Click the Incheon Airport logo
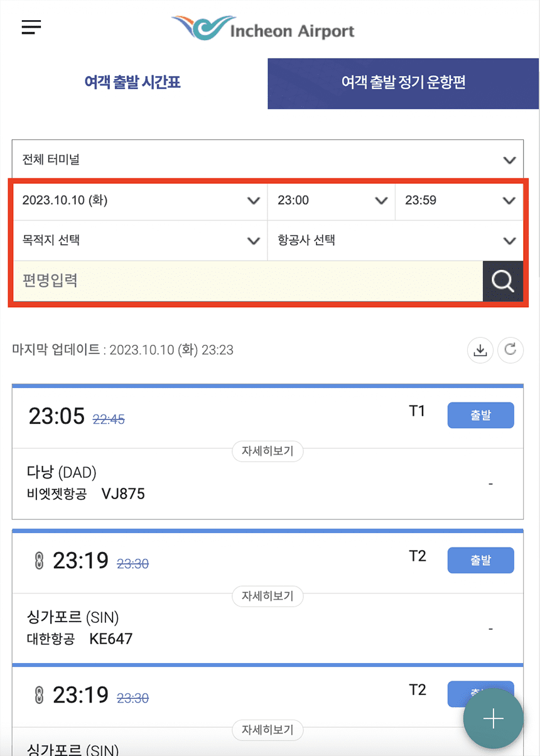Viewport: 540px width, 756px height. pyautogui.click(x=263, y=28)
